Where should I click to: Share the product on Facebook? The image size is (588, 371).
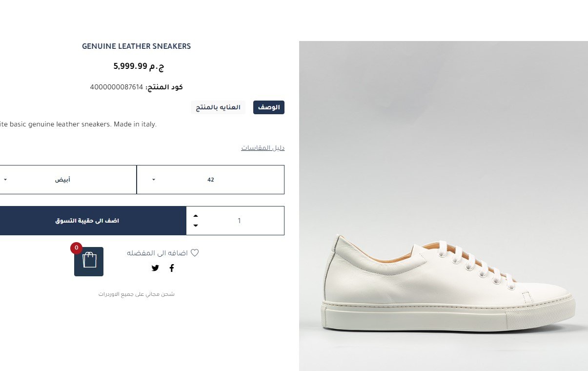(171, 268)
